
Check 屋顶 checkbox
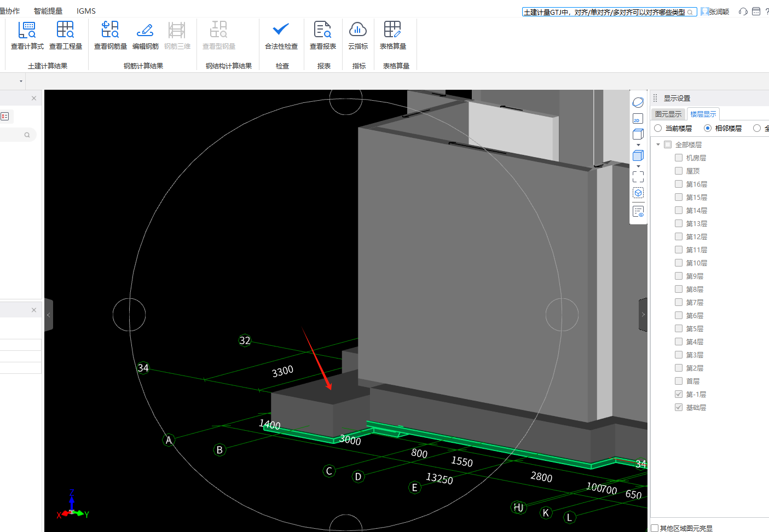(x=679, y=171)
